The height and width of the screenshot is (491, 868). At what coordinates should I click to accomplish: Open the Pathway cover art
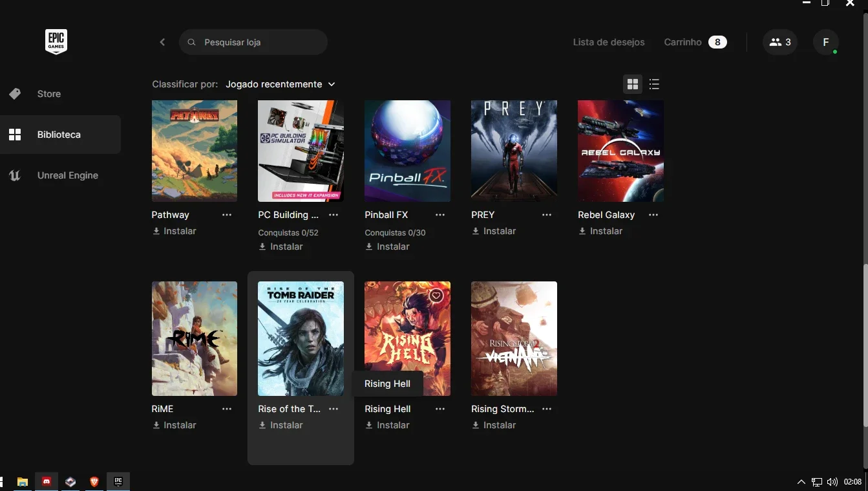(x=195, y=151)
